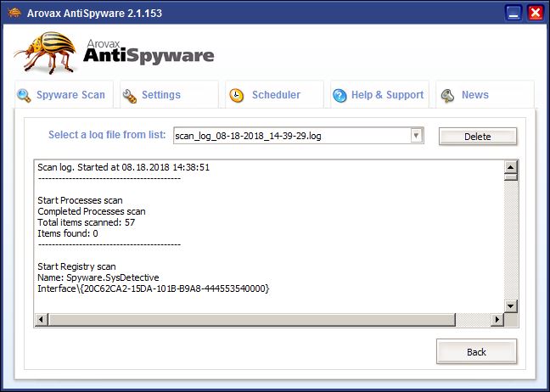Viewport: 550px width, 392px height.
Task: Click the clock icon on Scheduler tab
Action: pyautogui.click(x=237, y=95)
